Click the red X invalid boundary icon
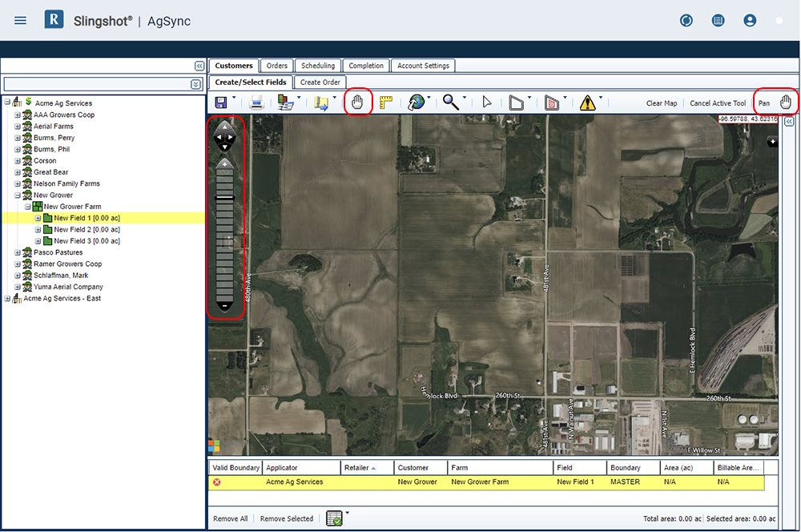Viewport: 801px width, 532px height. [x=217, y=482]
